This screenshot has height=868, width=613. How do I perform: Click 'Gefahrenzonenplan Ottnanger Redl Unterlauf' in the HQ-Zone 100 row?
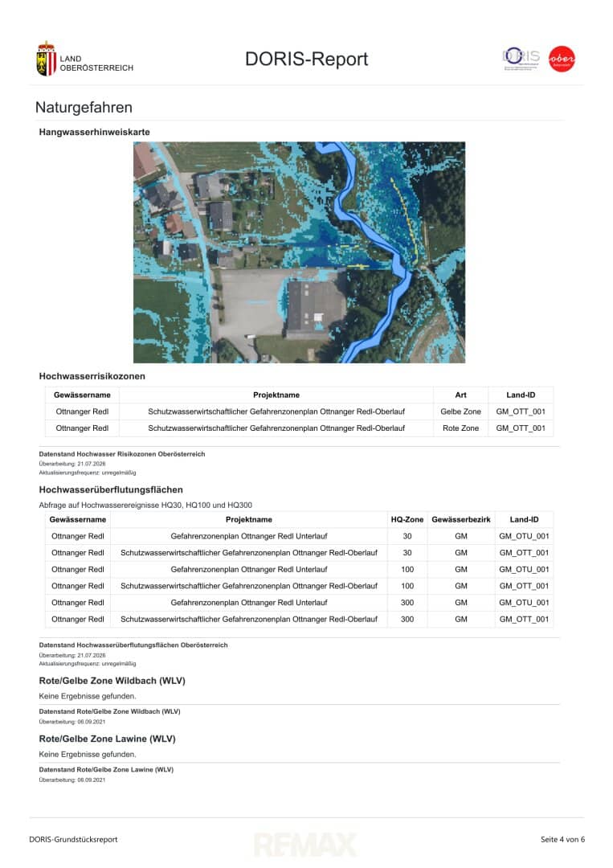249,569
